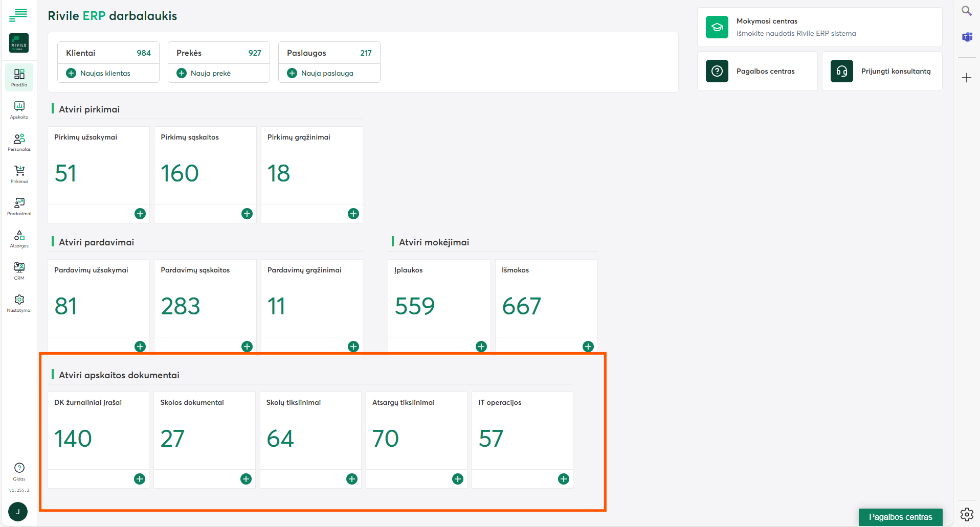Go to the Personalas sidebar section
This screenshot has width=980, height=527.
point(19,142)
